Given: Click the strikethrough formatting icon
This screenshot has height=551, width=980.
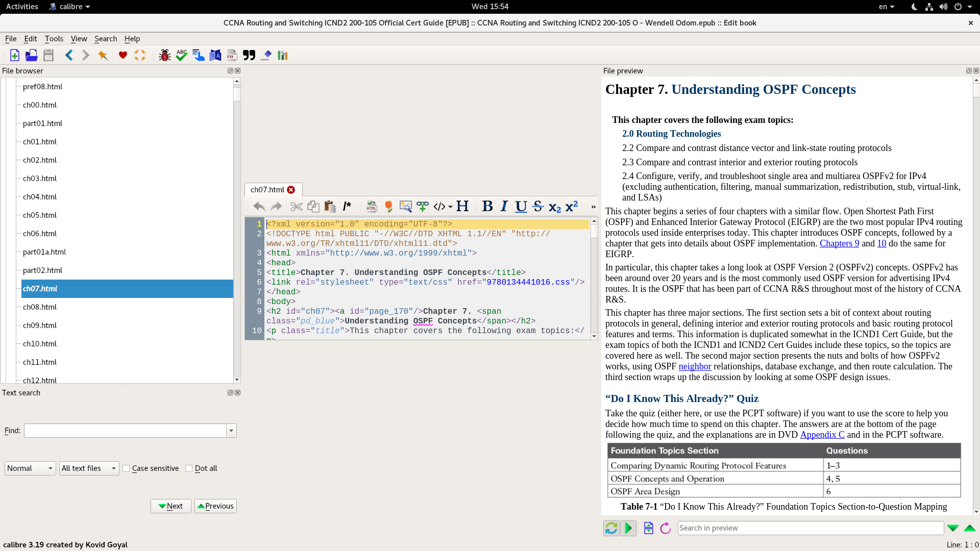Looking at the screenshot, I should [x=537, y=206].
